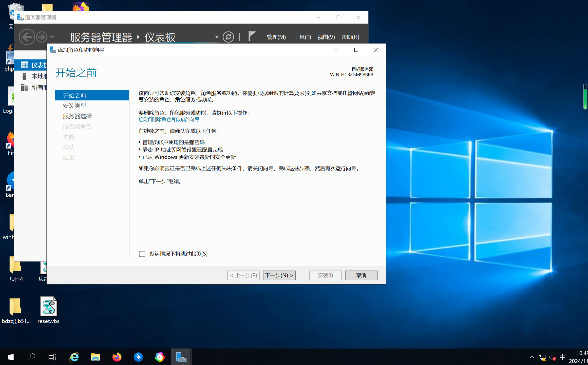The height and width of the screenshot is (365, 588).
Task: Go to 安装类型 wizard step
Action: click(74, 106)
